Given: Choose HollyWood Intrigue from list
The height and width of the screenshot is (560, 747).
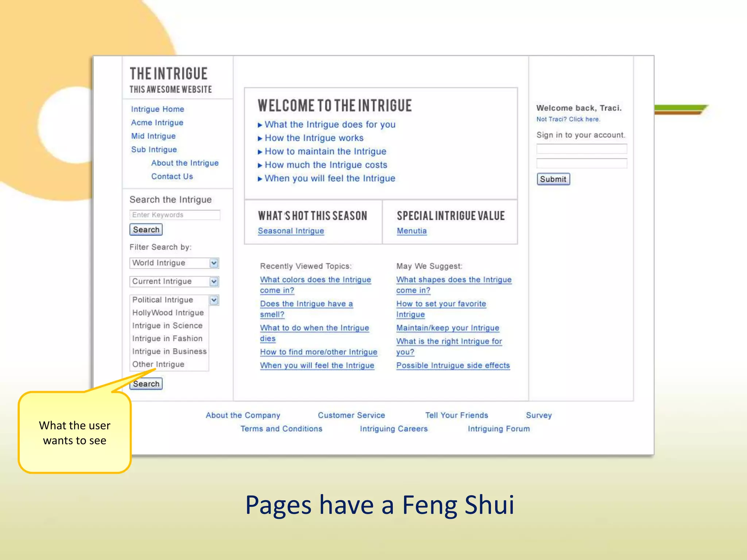Looking at the screenshot, I should [168, 313].
